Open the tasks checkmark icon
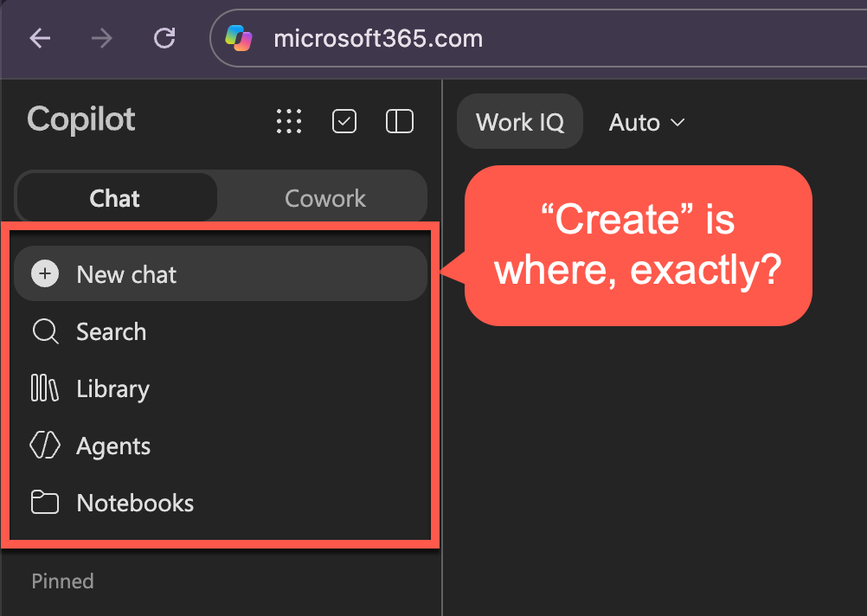 344,121
